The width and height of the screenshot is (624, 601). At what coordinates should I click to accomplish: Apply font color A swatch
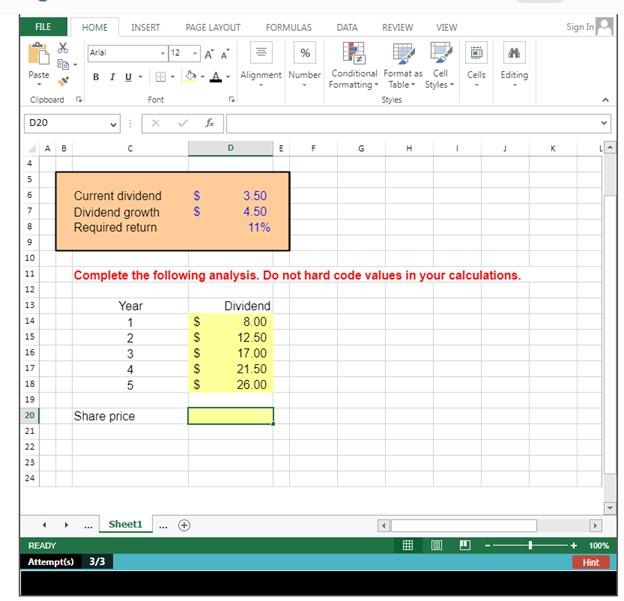pos(216,77)
